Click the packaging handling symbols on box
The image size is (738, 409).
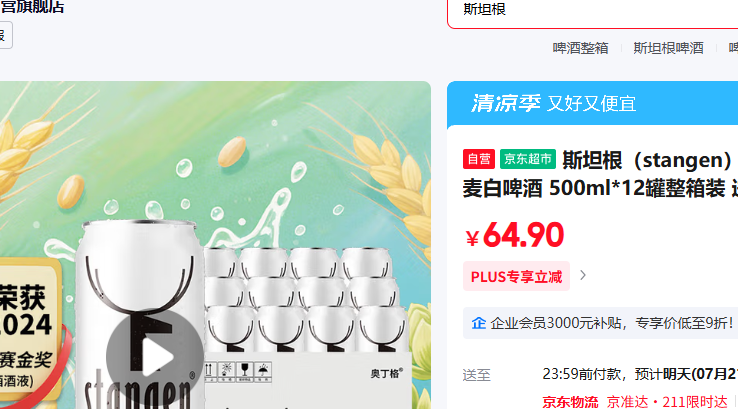(238, 372)
